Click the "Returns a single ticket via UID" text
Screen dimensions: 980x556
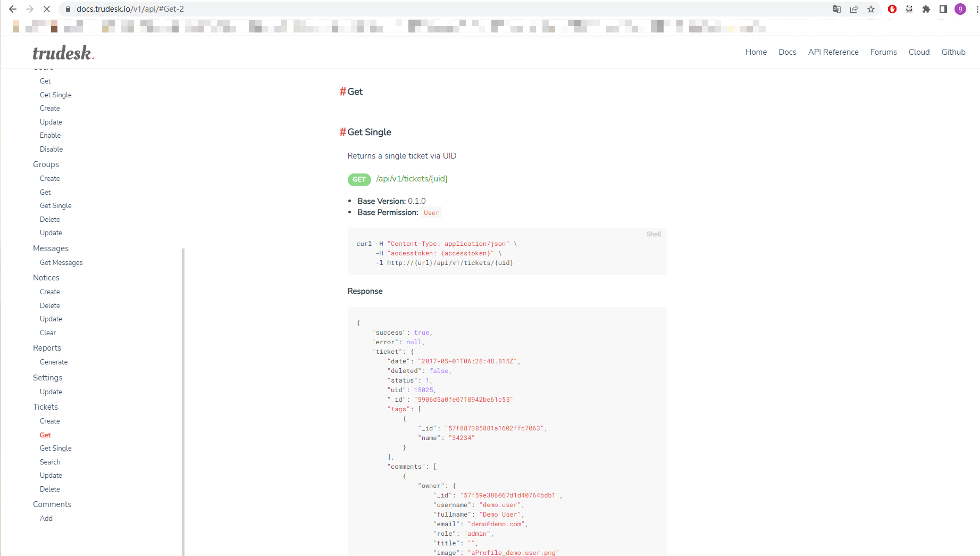tap(402, 156)
